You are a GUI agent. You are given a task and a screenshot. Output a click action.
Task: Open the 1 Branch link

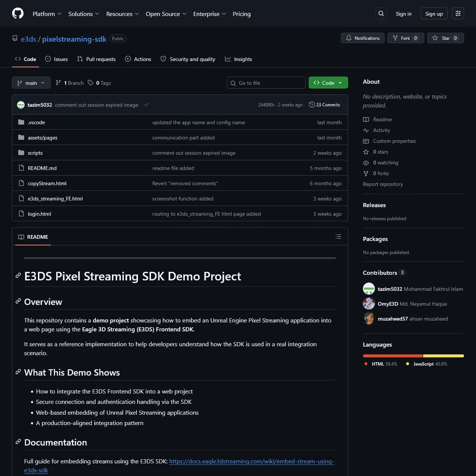point(70,83)
